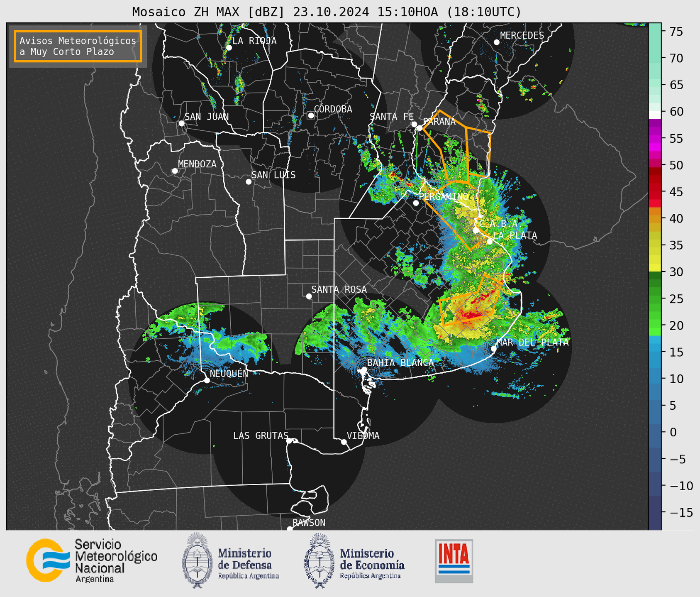Click the NEUQUÉN label text

pos(229,373)
